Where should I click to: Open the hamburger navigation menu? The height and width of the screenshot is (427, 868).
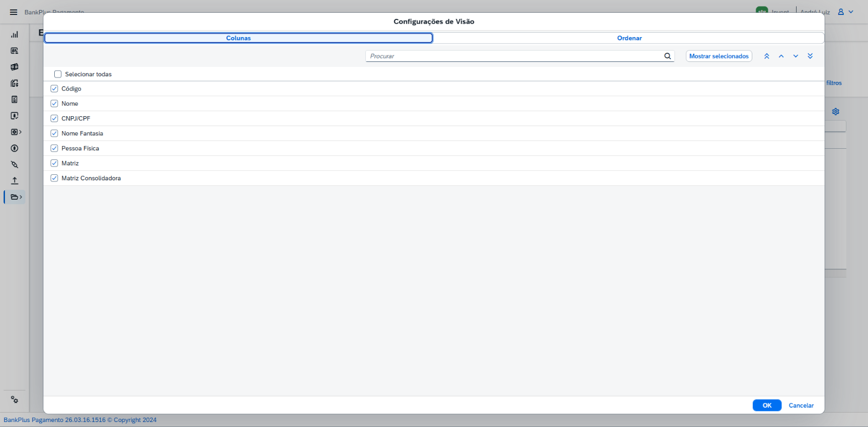14,12
